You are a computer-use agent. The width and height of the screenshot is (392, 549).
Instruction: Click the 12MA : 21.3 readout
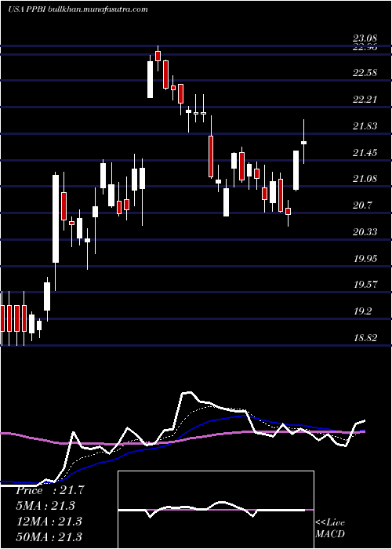[49, 521]
